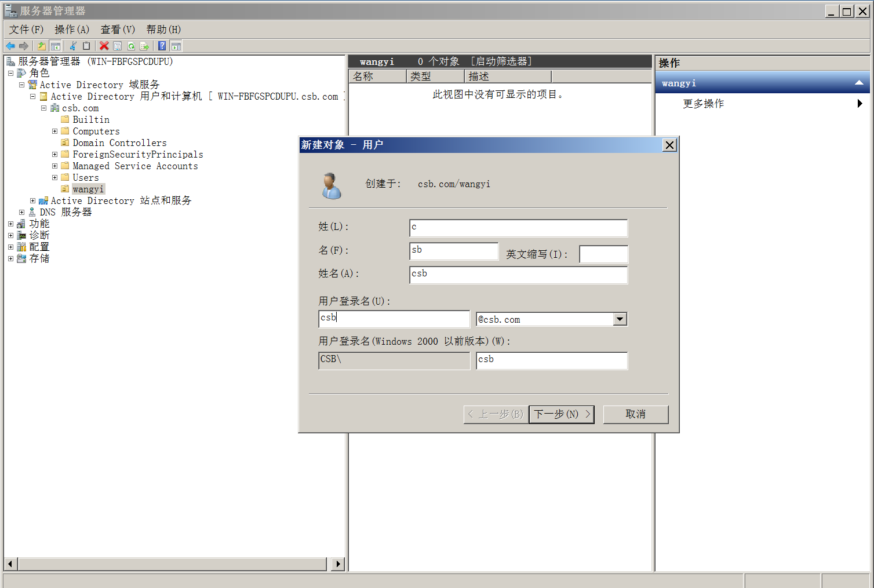Collapse the 角色 tree node
The width and height of the screenshot is (874, 588).
pos(10,73)
